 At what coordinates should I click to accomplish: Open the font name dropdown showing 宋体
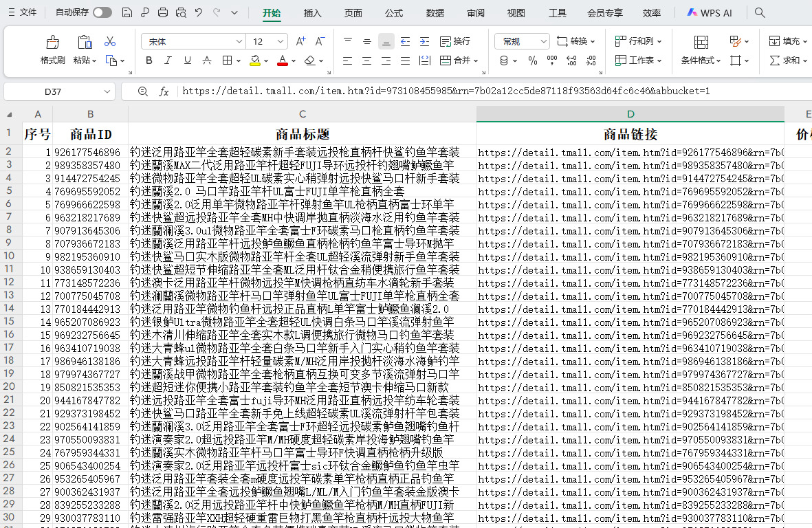pos(193,42)
